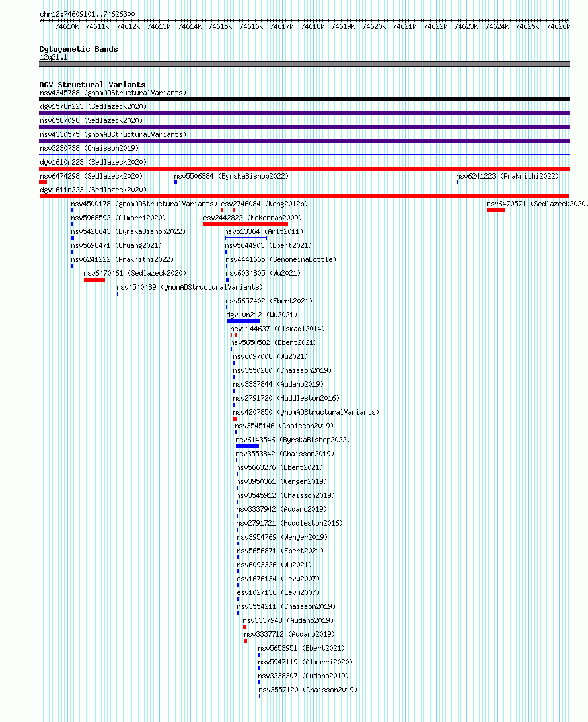Click nsv3337943 Audano2019 label
The image size is (588, 722).
click(288, 620)
